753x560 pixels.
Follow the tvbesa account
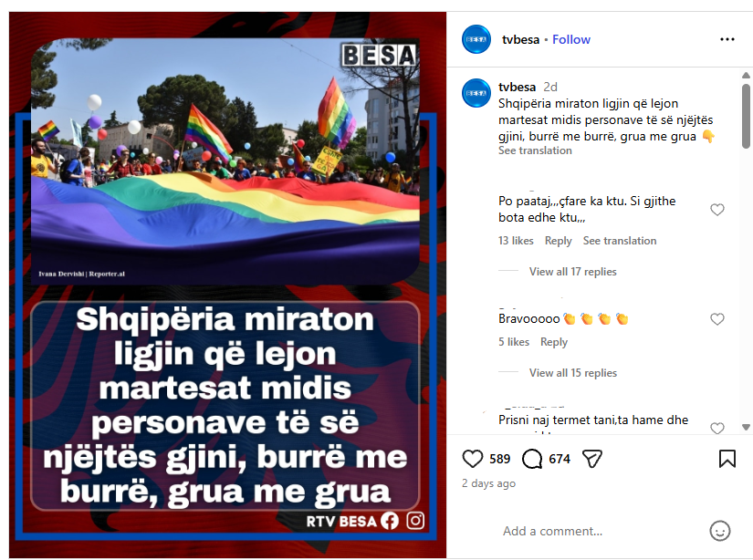pos(571,39)
